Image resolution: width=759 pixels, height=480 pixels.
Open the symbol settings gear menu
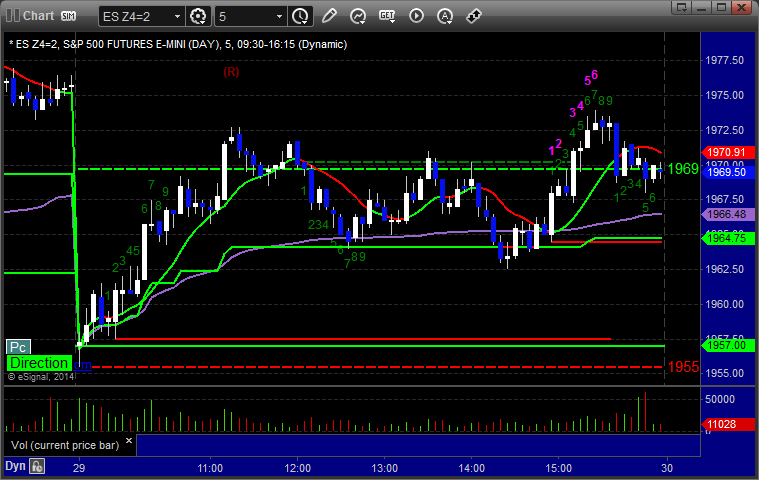[198, 16]
